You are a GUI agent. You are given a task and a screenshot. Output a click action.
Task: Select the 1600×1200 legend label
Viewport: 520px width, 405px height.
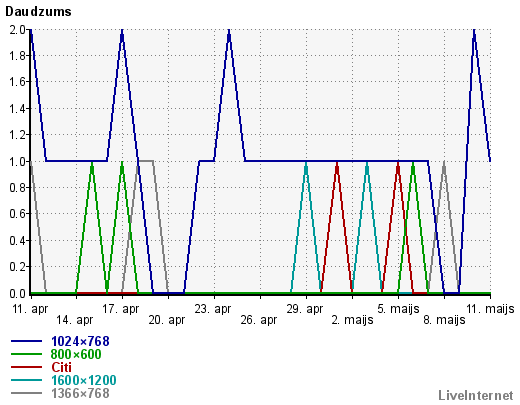pos(84,380)
